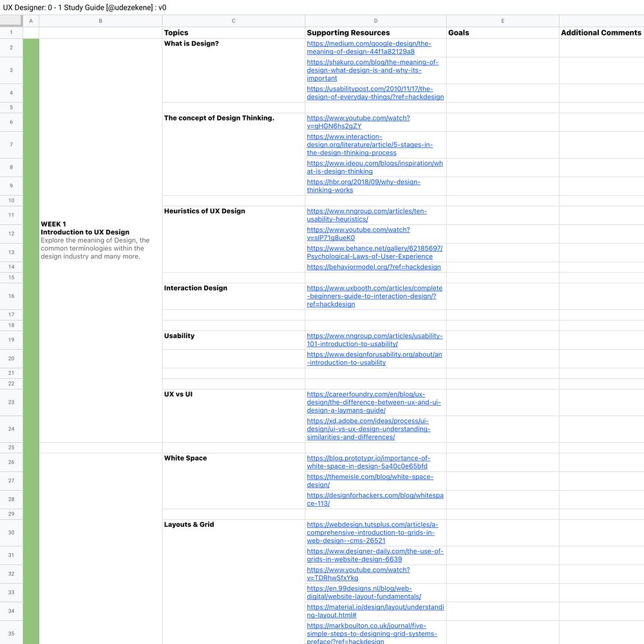Select column A by its header
This screenshot has width=644, height=644.
click(x=31, y=21)
